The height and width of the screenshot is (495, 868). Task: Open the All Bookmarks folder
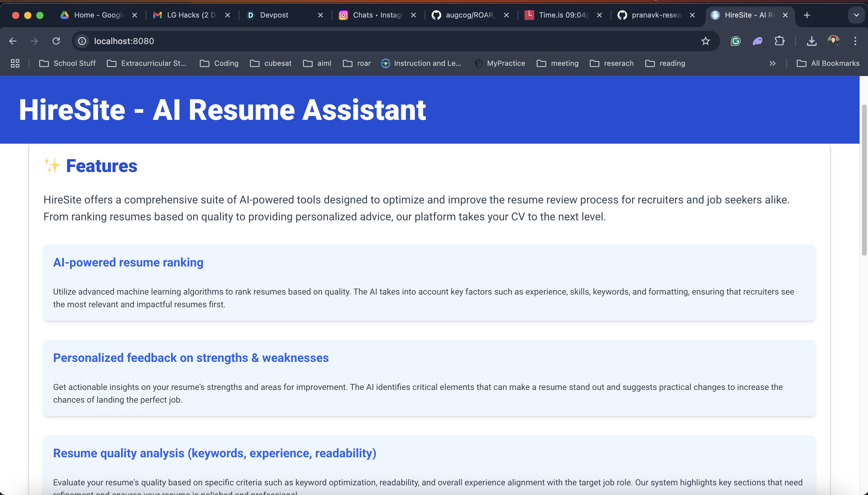[828, 63]
